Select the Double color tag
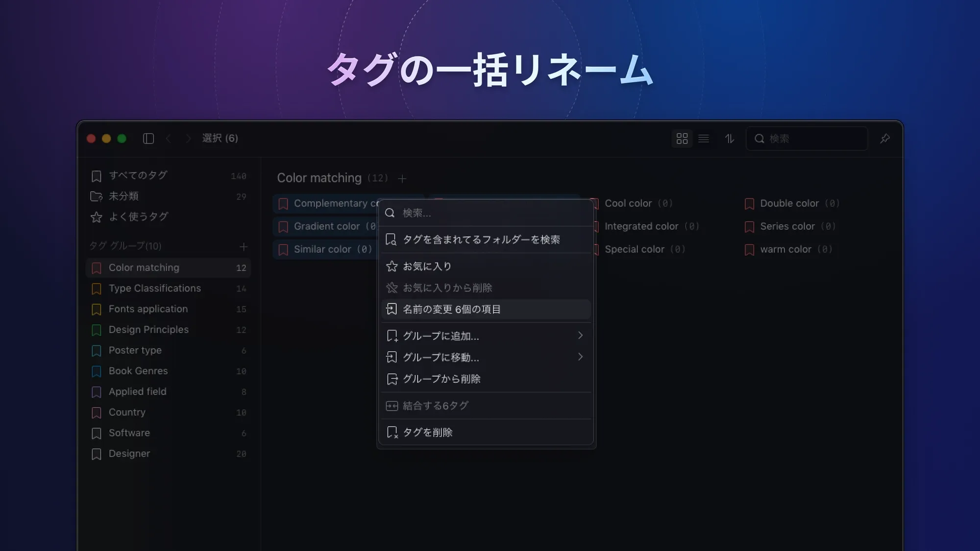The width and height of the screenshot is (980, 551). (792, 203)
